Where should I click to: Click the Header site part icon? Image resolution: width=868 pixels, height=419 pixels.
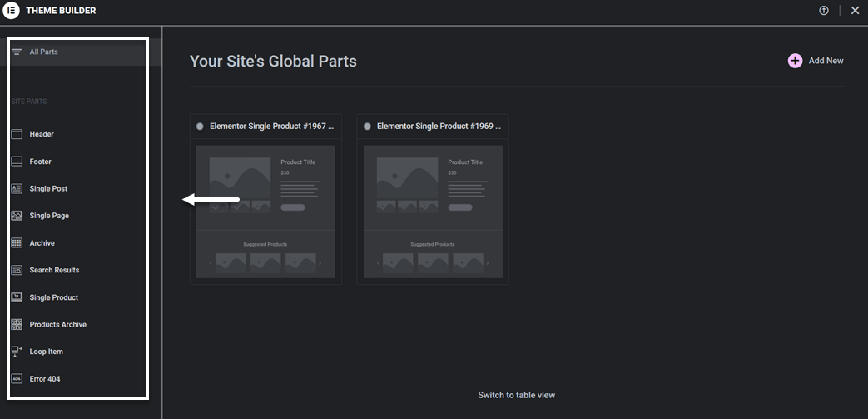click(x=17, y=134)
